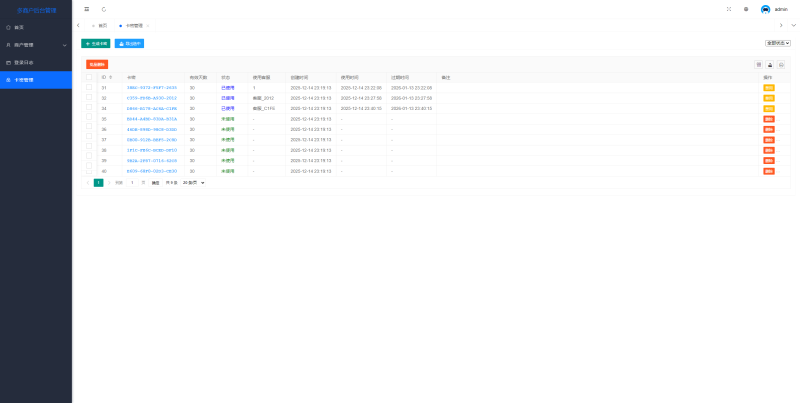Screen dimensions: 800x403
Task: Open the 20 条/页 page size dropdown
Action: click(193, 183)
